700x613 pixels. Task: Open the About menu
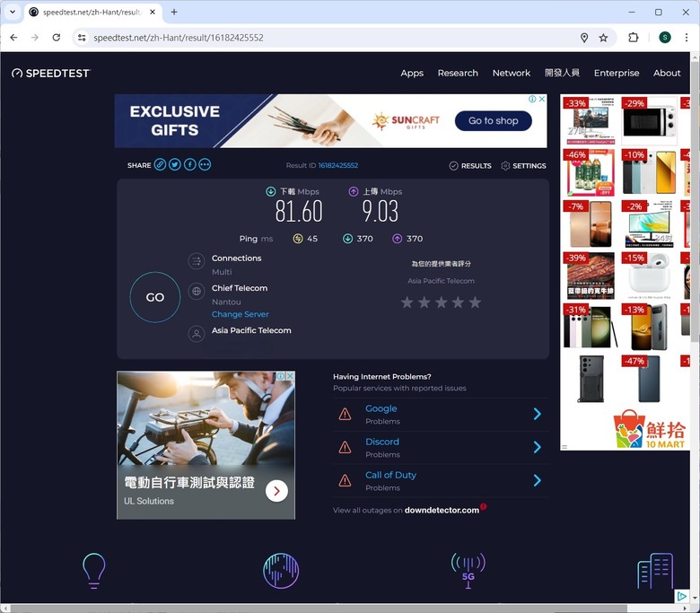tap(667, 73)
